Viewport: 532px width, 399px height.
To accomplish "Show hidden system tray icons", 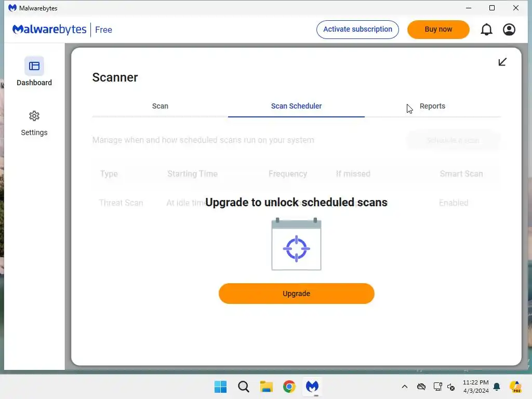I will pos(404,387).
